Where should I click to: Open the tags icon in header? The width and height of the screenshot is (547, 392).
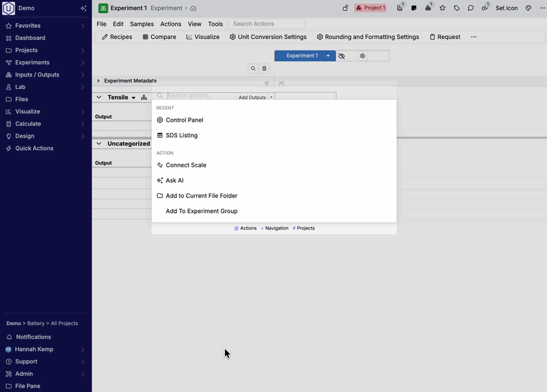(x=457, y=8)
